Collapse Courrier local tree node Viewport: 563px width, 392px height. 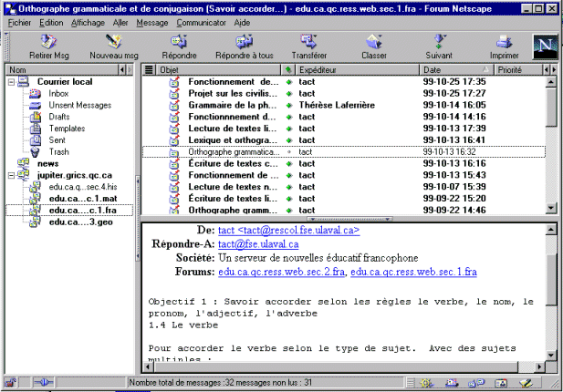click(11, 82)
